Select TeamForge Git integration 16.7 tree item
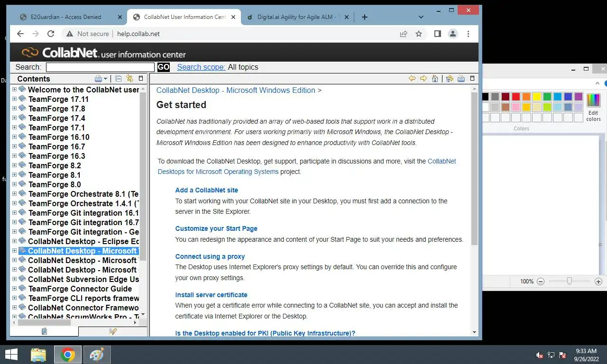The width and height of the screenshot is (607, 364). tap(83, 222)
